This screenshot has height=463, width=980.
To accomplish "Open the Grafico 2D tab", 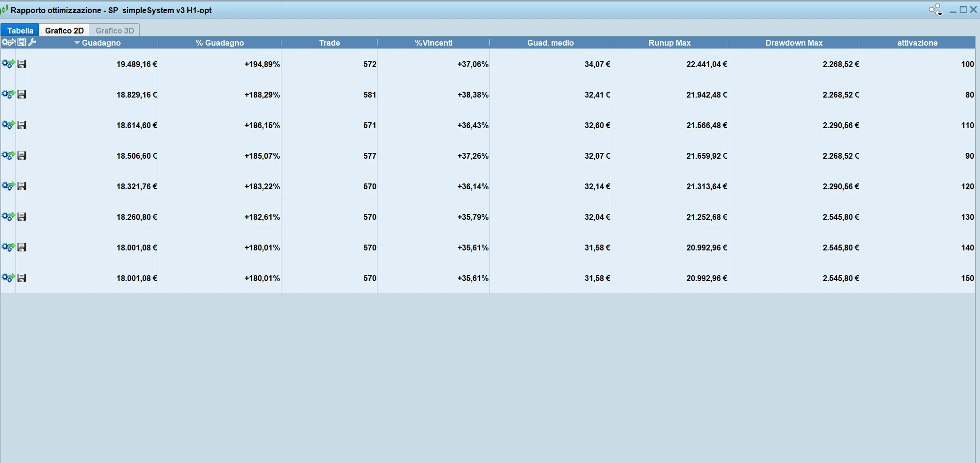I will [x=64, y=31].
